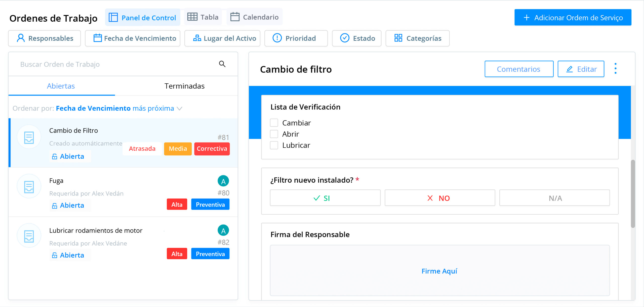Click the Lugar del Activo hierarchy icon
This screenshot has height=307, width=644.
pyautogui.click(x=197, y=38)
